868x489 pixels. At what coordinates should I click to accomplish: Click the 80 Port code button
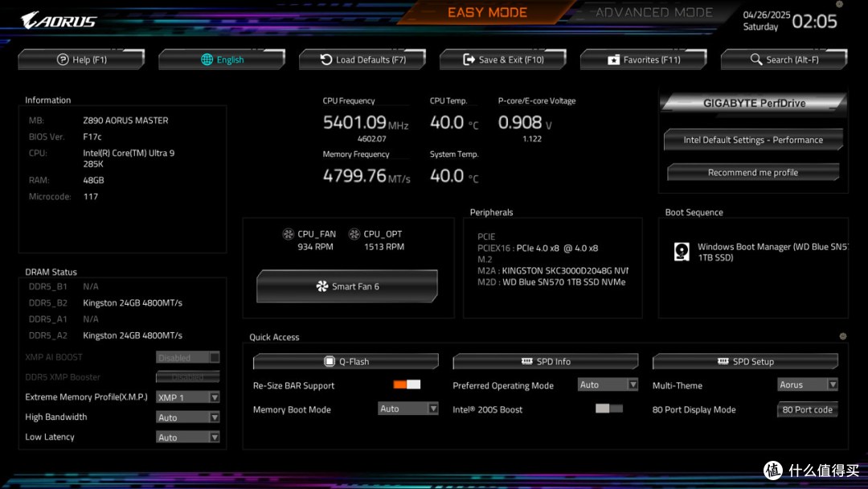[808, 409]
